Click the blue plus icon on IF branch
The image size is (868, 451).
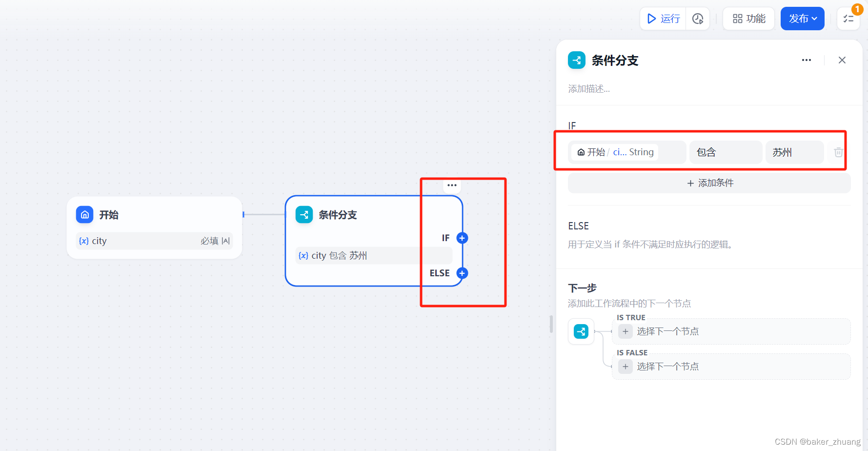pyautogui.click(x=462, y=238)
